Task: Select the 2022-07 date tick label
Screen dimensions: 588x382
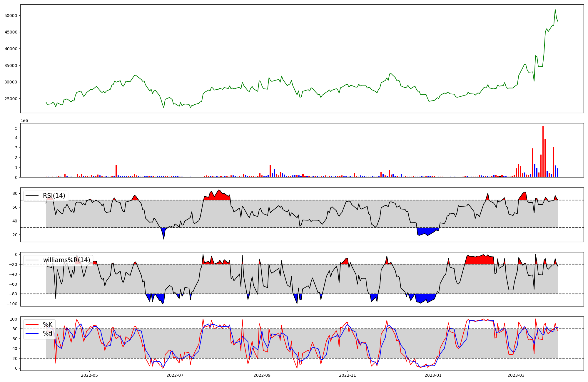Action: coord(175,375)
